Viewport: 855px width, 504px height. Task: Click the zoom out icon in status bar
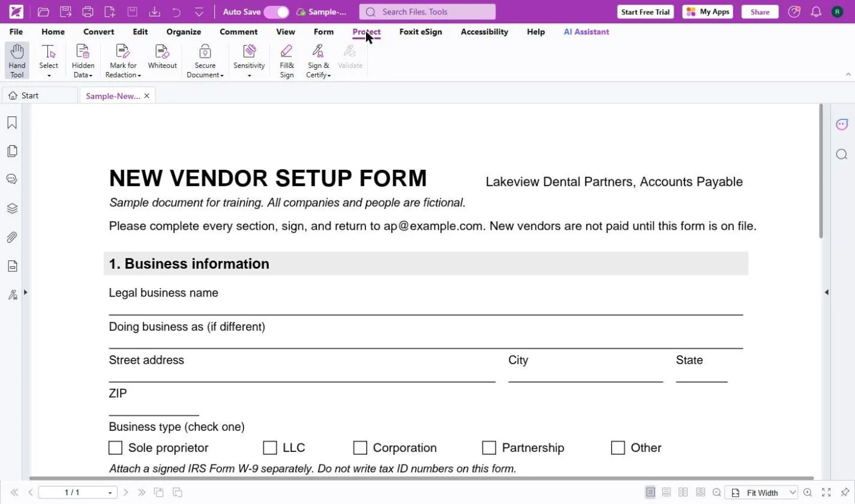pyautogui.click(x=716, y=493)
